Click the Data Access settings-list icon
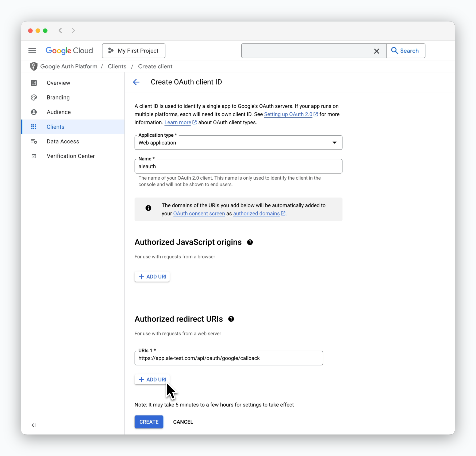Screen dimensions: 476x456 [34, 141]
